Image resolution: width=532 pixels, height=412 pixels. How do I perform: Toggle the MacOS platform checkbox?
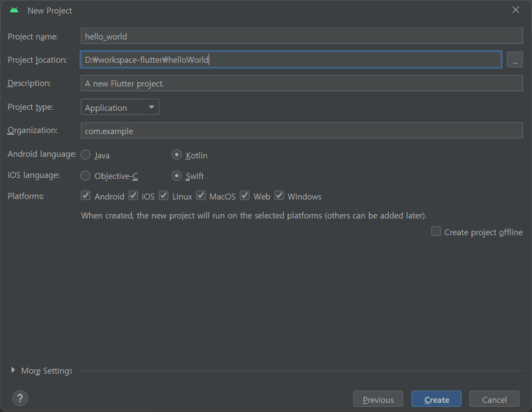(x=201, y=196)
